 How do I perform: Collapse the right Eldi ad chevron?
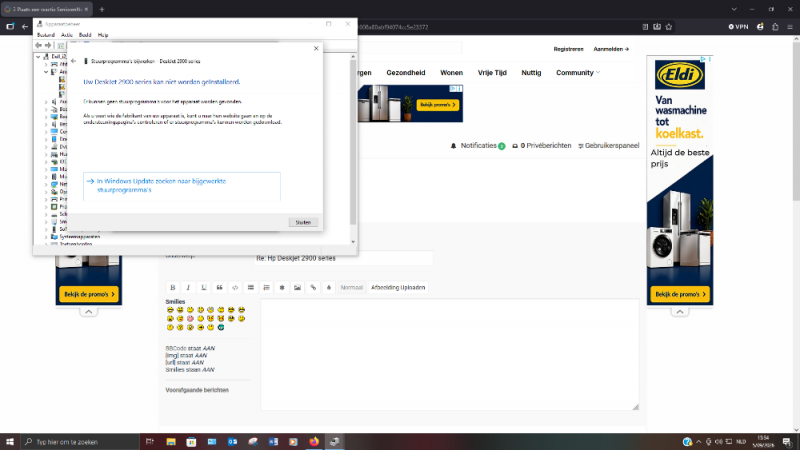pyautogui.click(x=680, y=312)
